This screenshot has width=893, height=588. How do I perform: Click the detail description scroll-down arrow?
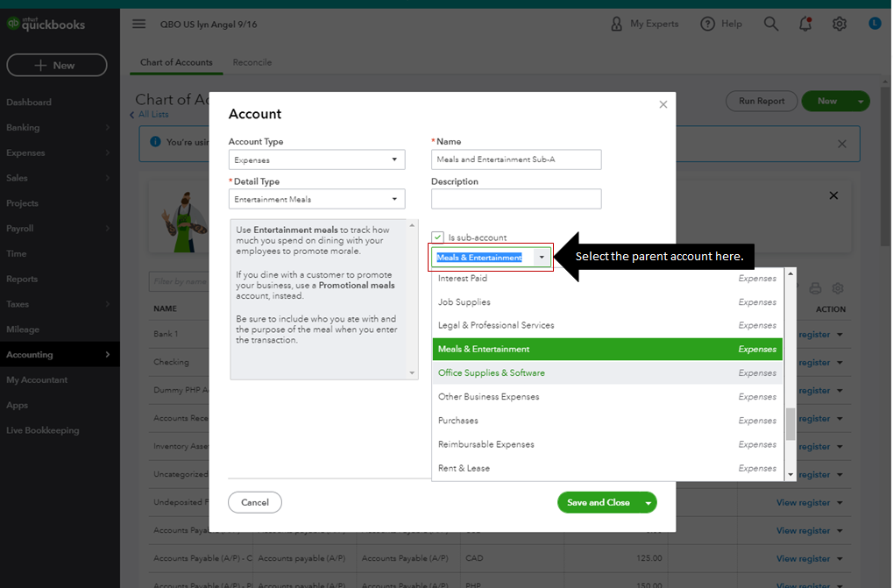pyautogui.click(x=412, y=372)
